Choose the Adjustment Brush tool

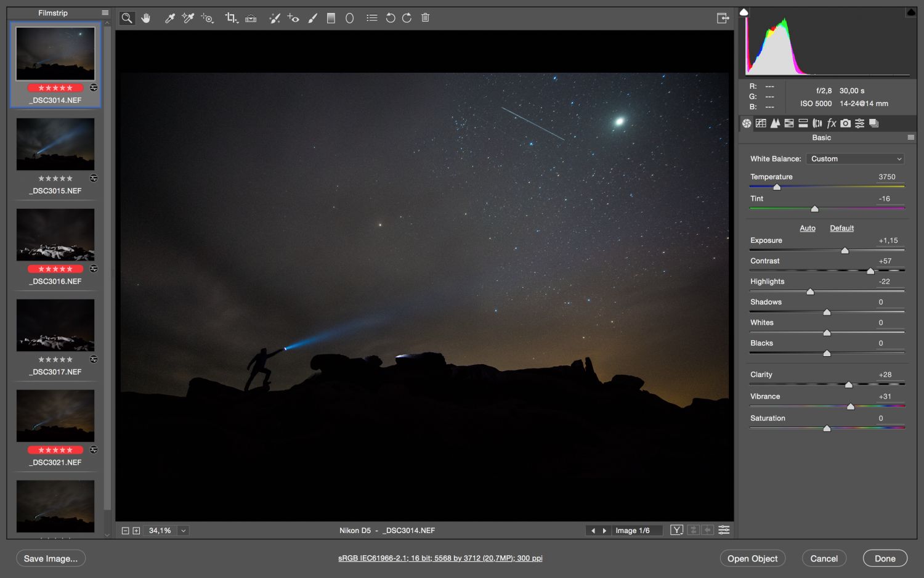click(313, 18)
